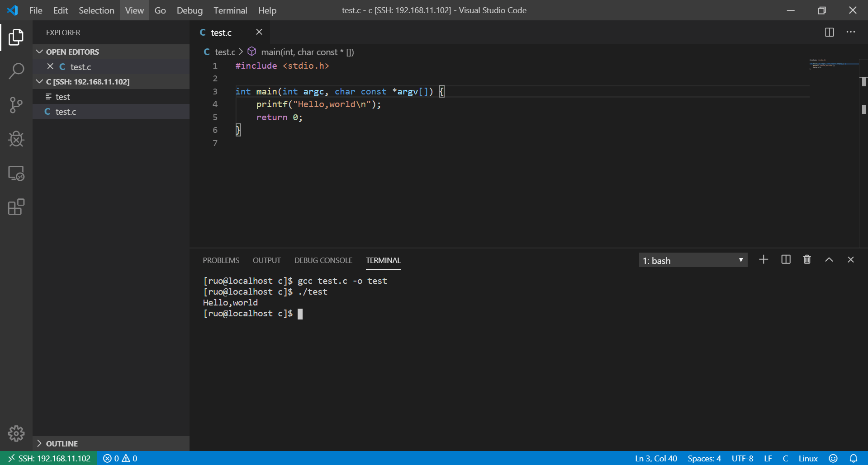Image resolution: width=868 pixels, height=465 pixels.
Task: Kill terminal with the trash icon
Action: 807,260
